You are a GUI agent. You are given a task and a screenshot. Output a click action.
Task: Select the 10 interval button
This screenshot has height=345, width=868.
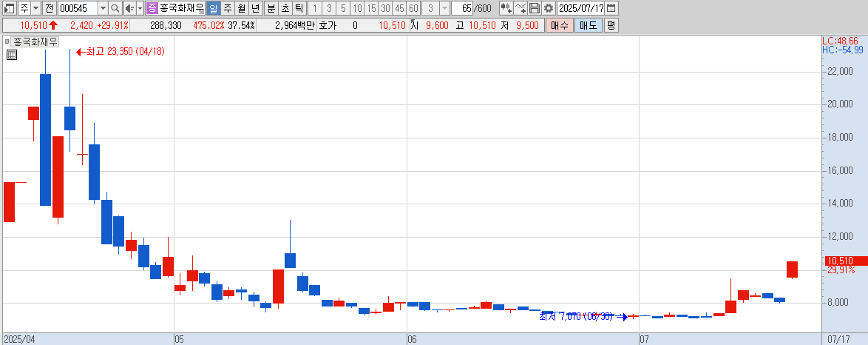point(357,8)
